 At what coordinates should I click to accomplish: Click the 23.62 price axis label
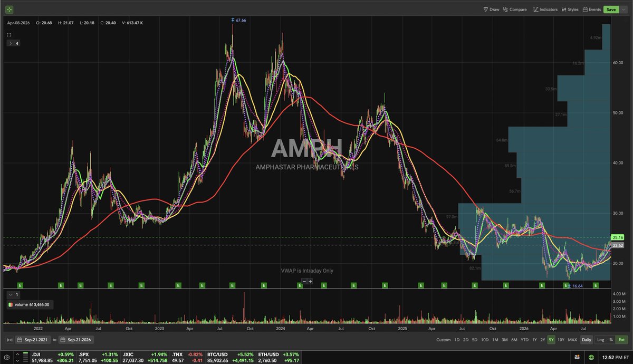617,245
